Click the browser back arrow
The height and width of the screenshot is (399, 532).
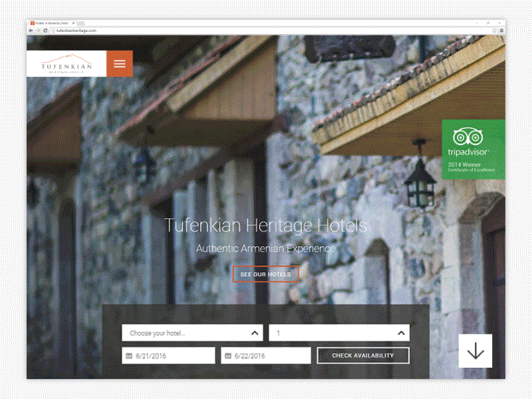tap(31, 31)
